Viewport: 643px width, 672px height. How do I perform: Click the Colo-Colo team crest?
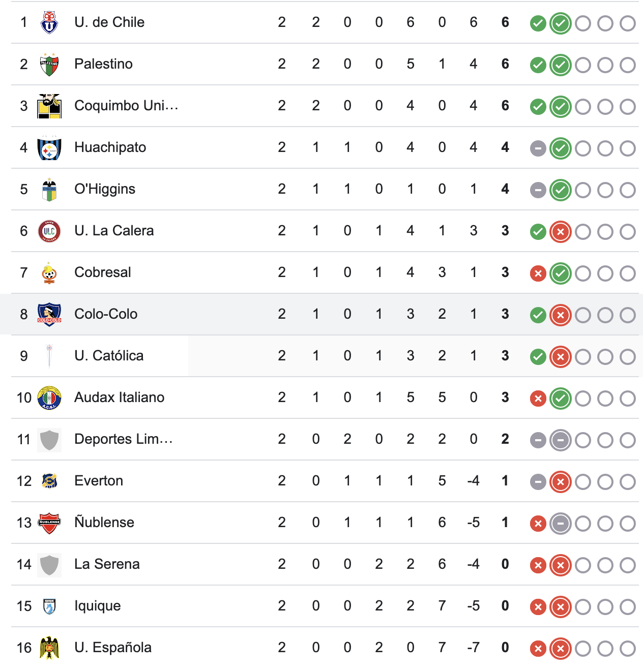(x=49, y=315)
